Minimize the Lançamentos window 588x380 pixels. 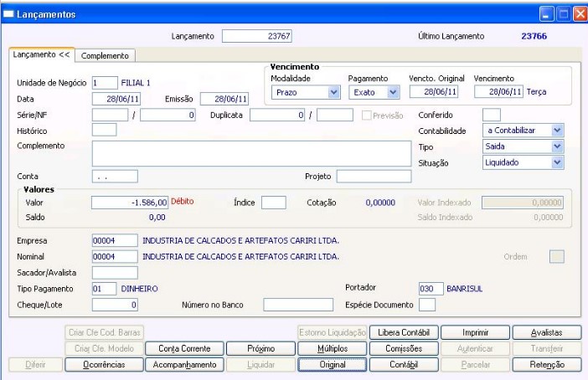click(547, 14)
